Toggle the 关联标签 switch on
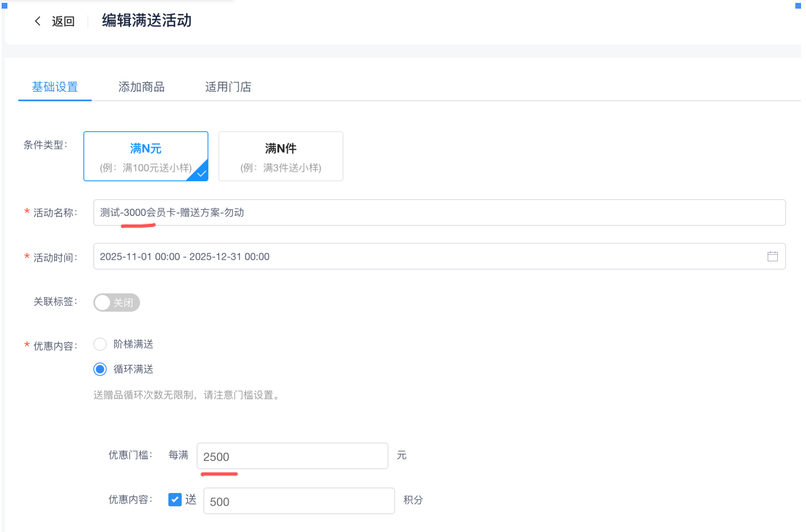Image resolution: width=806 pixels, height=532 pixels. (117, 303)
